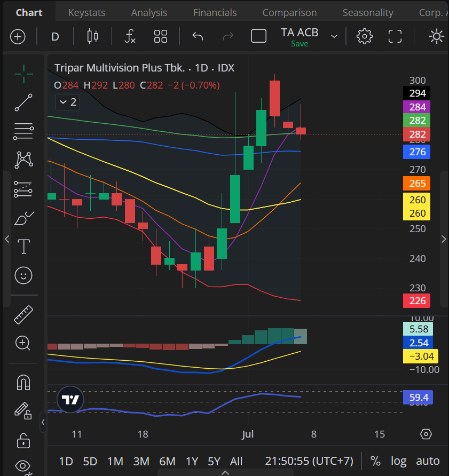
Task: Select the trend line tool
Action: (23, 102)
